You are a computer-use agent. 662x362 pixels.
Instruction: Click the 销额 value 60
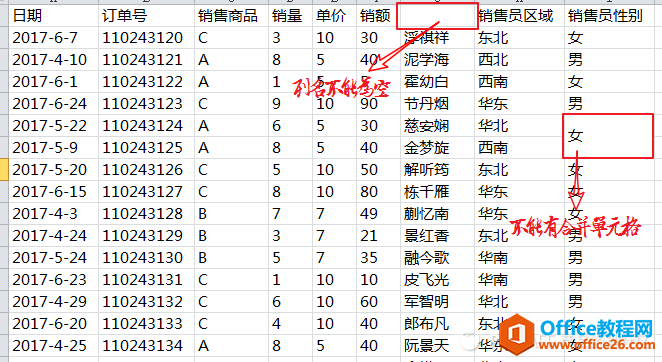click(x=378, y=302)
